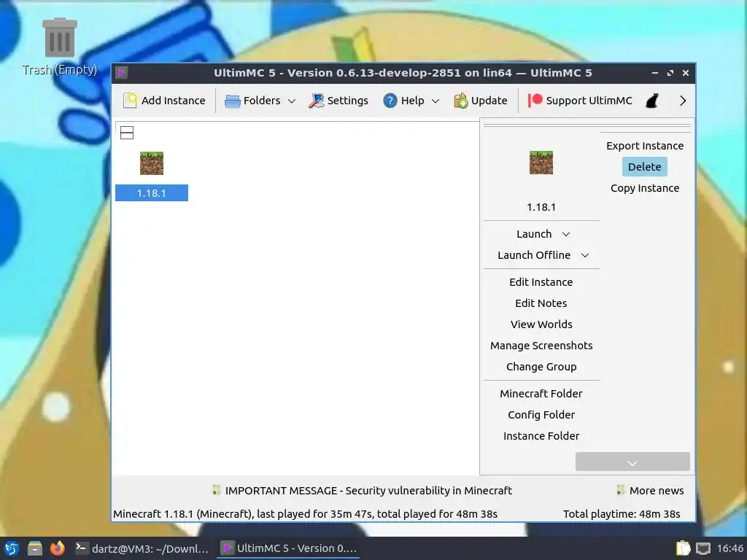Screen dimensions: 747x560
Task: Open Manage Screenshots
Action: pyautogui.click(x=541, y=346)
